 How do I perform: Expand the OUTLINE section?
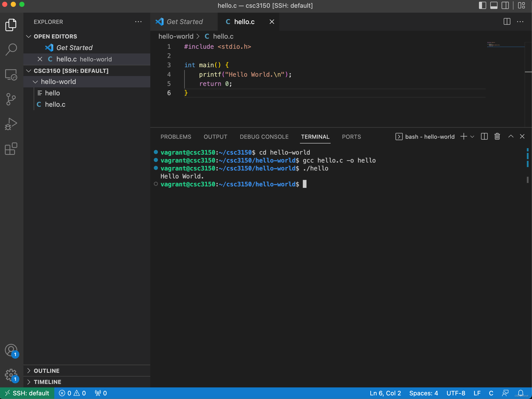point(46,371)
